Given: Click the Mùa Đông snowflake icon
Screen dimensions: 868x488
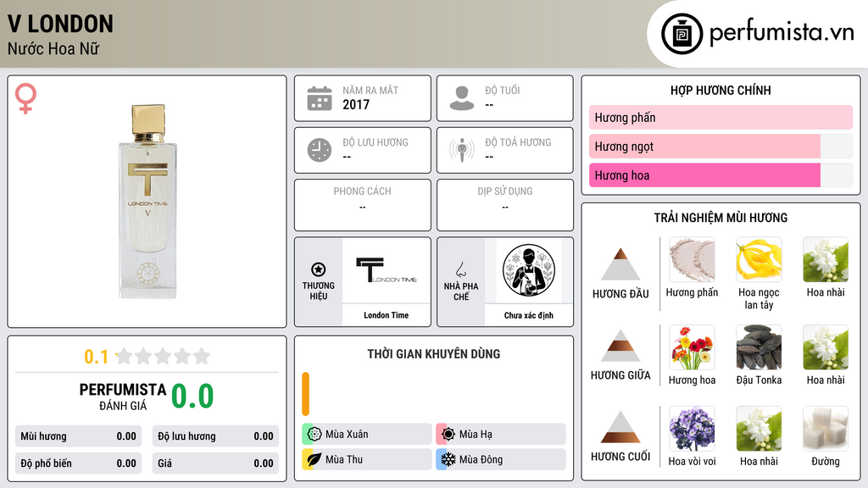Looking at the screenshot, I should click(448, 459).
